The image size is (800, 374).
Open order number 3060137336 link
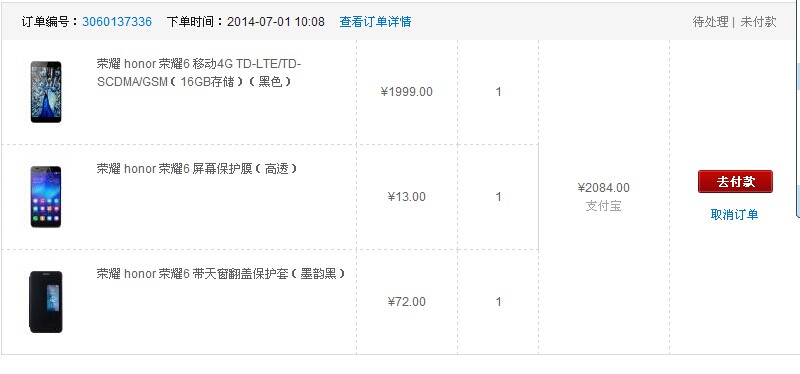coord(117,22)
